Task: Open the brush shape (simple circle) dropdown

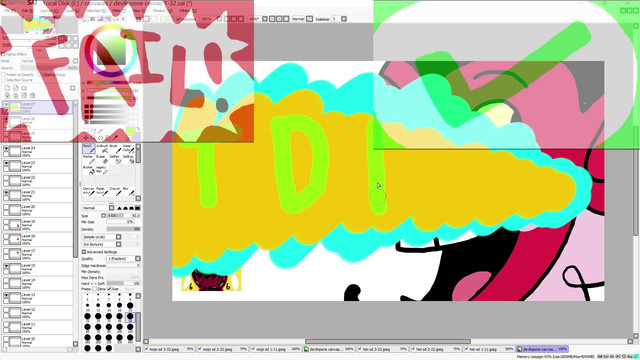Action: coord(102,237)
